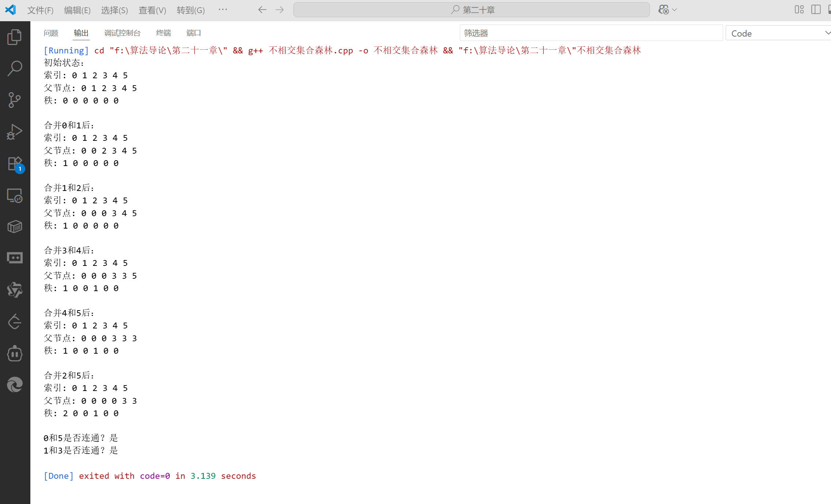Switch to the 调试控制台 tab
831x504 pixels.
click(x=122, y=33)
